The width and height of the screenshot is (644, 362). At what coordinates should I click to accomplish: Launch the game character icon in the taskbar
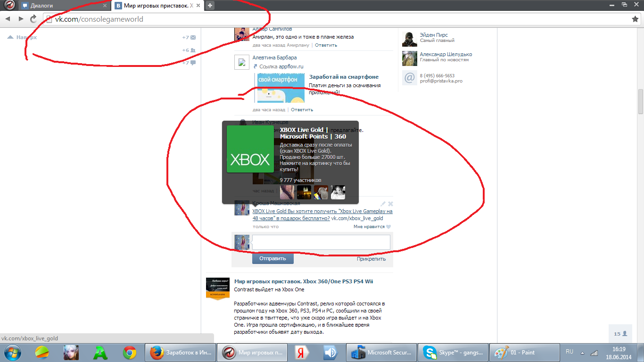point(71,353)
